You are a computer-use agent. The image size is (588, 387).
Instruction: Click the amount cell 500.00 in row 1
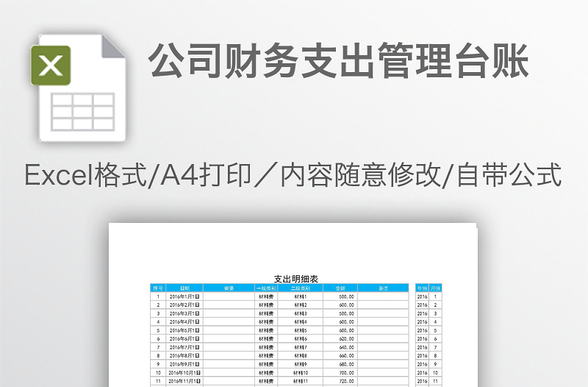(x=346, y=297)
